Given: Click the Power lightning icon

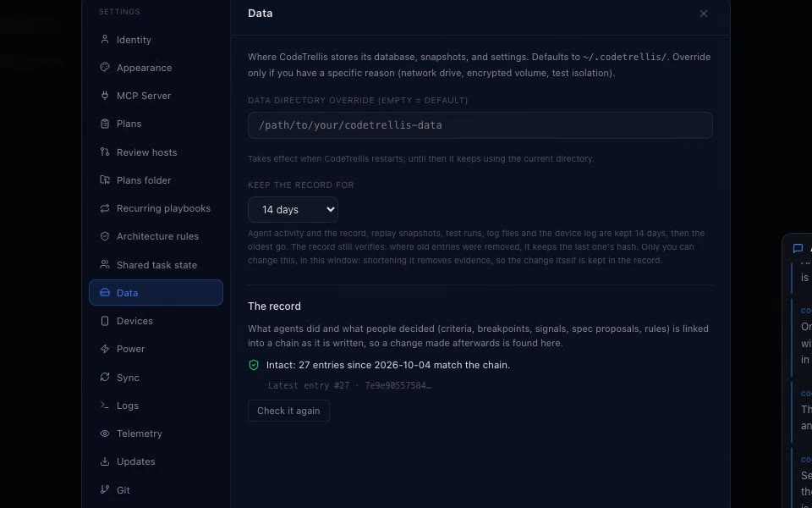Looking at the screenshot, I should click(105, 349).
